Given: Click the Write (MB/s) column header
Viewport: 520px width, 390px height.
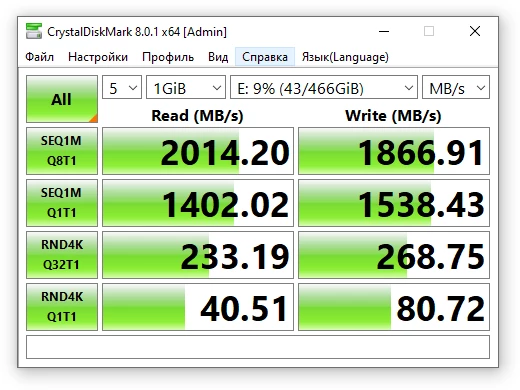Looking at the screenshot, I should (x=393, y=116).
